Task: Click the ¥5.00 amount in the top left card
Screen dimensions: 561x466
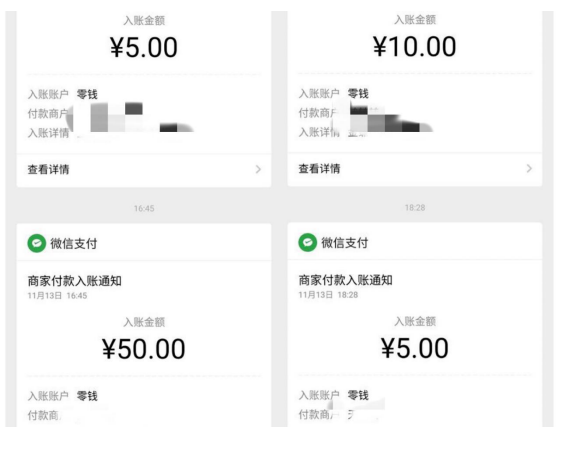Action: click(x=143, y=47)
